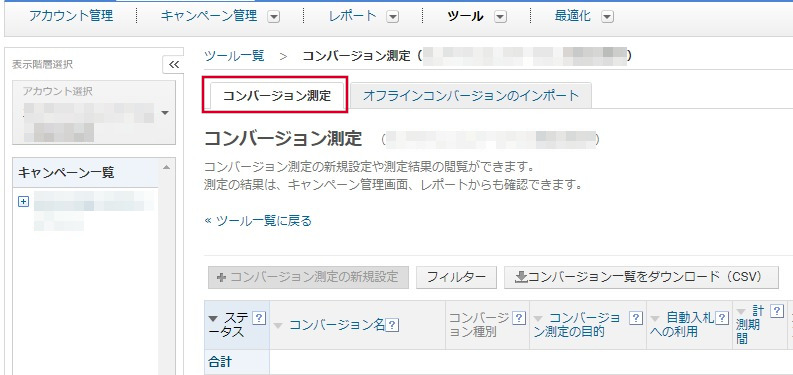
Task: Expand the ツール dropdown arrow
Action: click(x=500, y=17)
